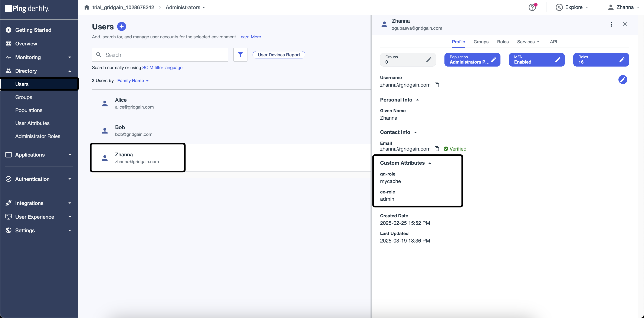Click the Settings globe icon
Screen dimensions: 644x318
click(x=9, y=230)
